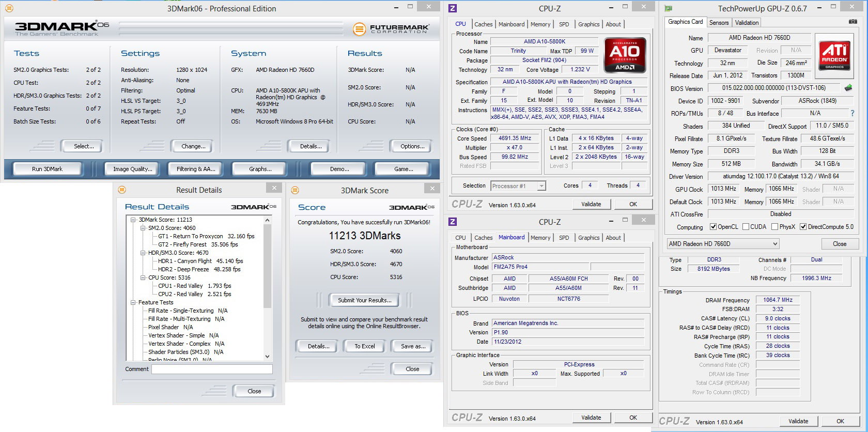The width and height of the screenshot is (868, 432).
Task: Open About tab in CPU-Z Mainboard window
Action: 613,238
